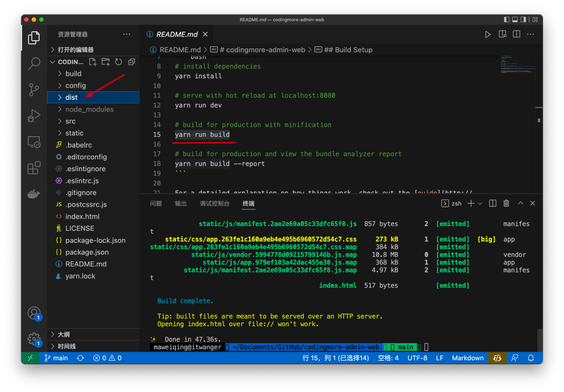Click the Markdown language mode
Image resolution: width=564 pixels, height=392 pixels.
click(x=467, y=358)
